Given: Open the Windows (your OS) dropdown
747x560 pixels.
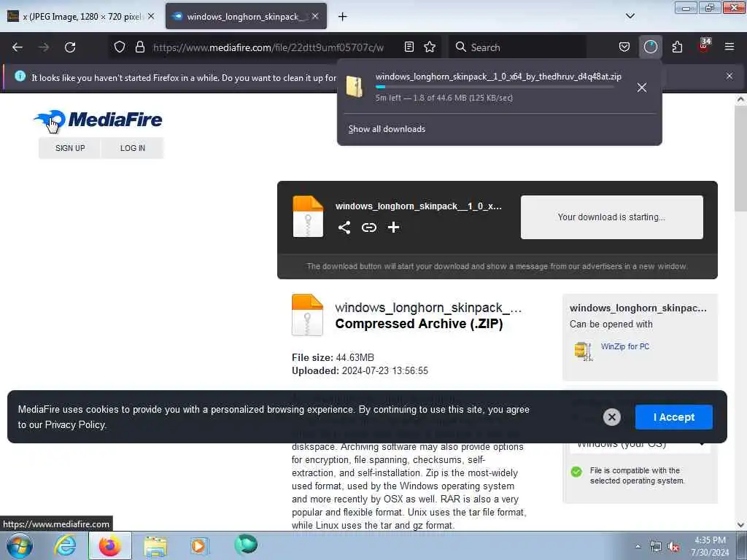Looking at the screenshot, I should pyautogui.click(x=639, y=444).
